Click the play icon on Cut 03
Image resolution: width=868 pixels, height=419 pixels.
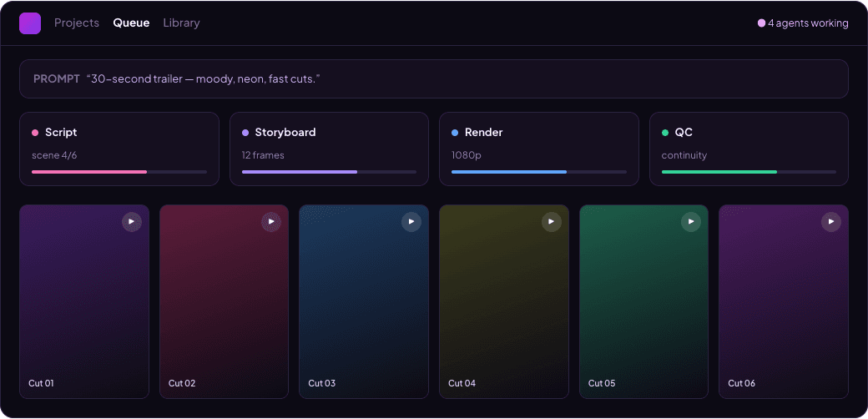(411, 222)
